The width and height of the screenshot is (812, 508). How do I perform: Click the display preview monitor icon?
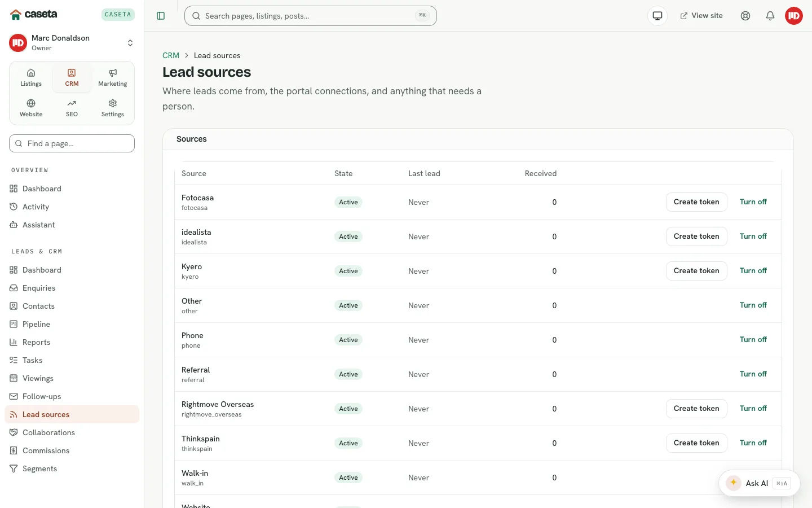point(657,16)
